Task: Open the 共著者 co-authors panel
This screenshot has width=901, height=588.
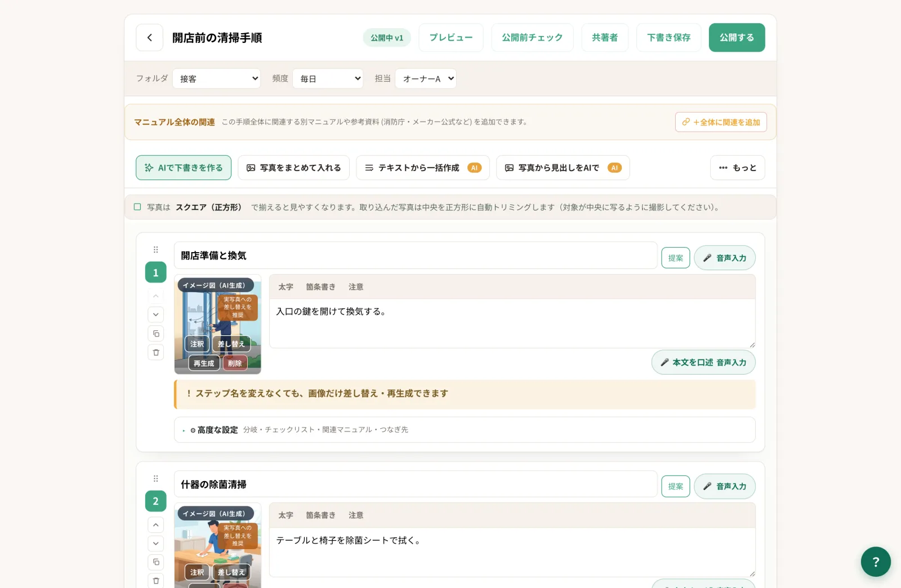Action: pos(605,38)
